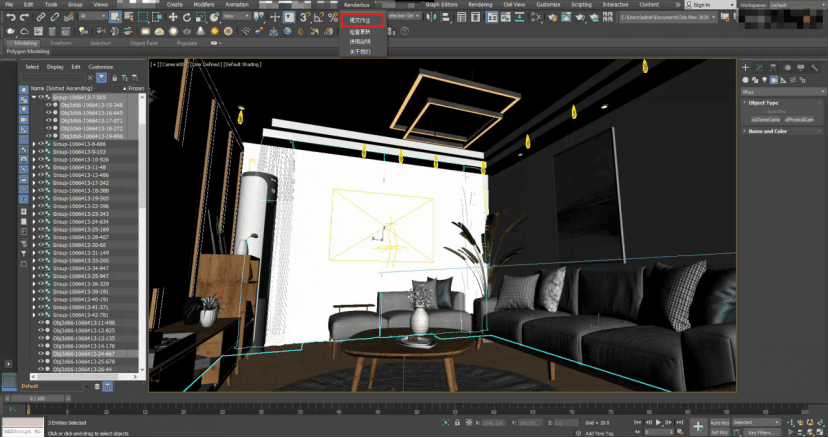Click the Redo arrow icon
829x438 pixels.
click(x=24, y=17)
